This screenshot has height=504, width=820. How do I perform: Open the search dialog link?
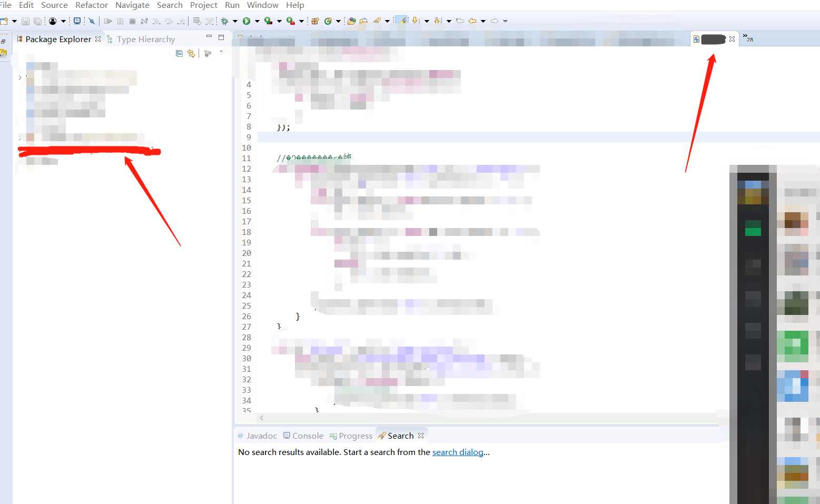pos(458,452)
